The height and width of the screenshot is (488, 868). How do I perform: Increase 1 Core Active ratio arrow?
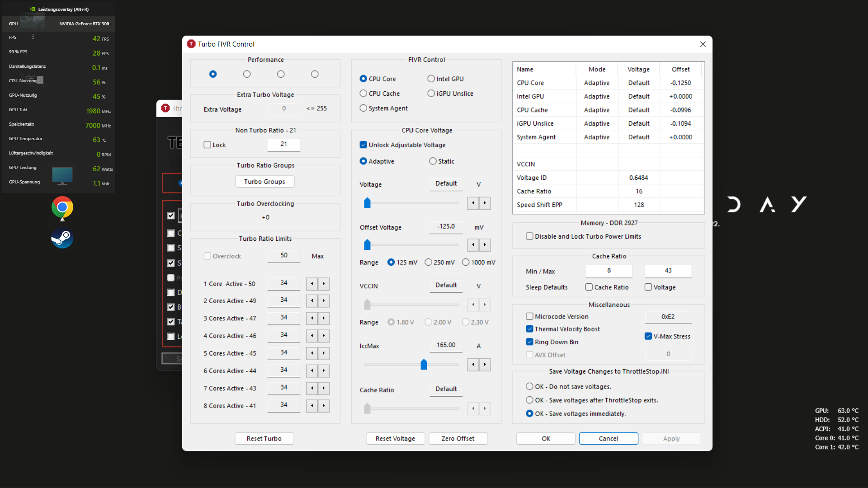pyautogui.click(x=324, y=284)
